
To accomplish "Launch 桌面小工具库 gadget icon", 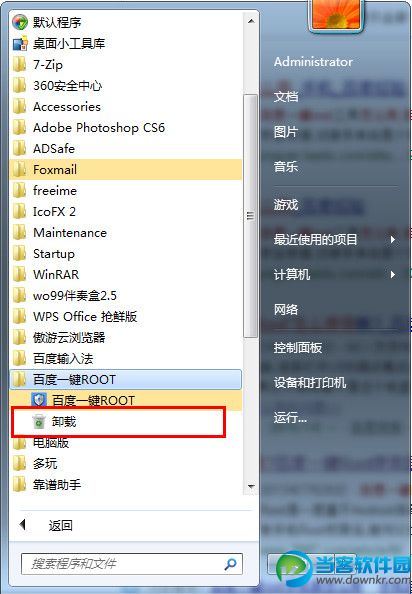I will point(20,44).
